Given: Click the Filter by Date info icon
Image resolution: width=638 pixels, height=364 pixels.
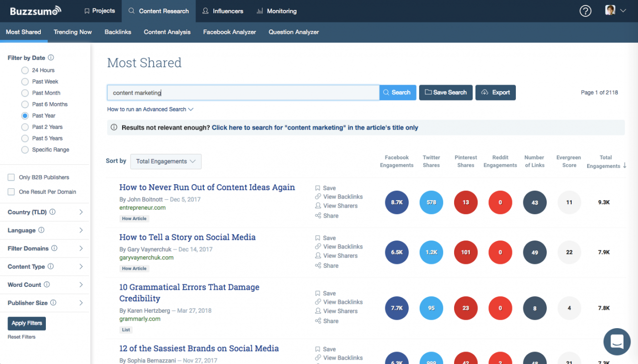Looking at the screenshot, I should point(51,58).
